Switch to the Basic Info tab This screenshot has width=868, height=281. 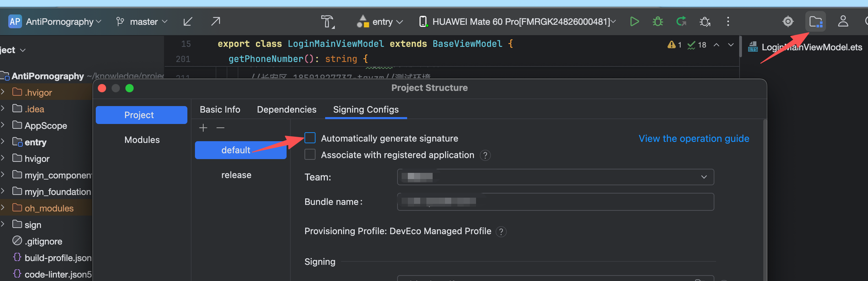click(x=220, y=110)
